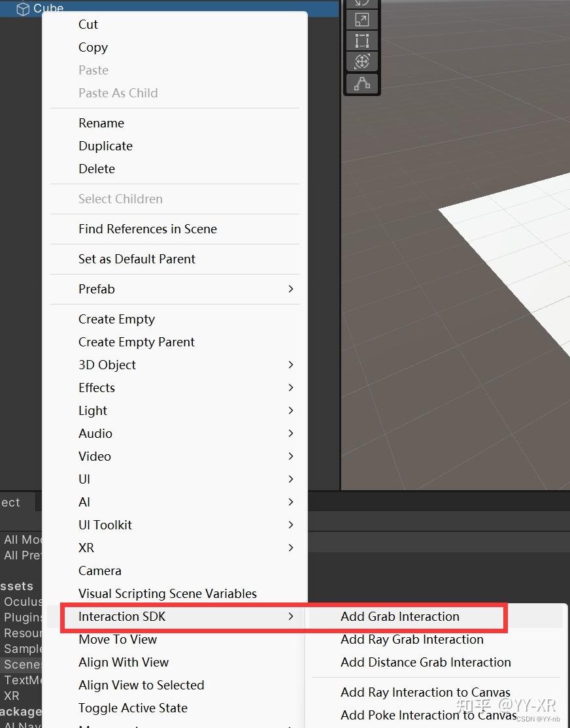Image resolution: width=570 pixels, height=728 pixels.
Task: Open the UI submenu
Action: click(84, 479)
